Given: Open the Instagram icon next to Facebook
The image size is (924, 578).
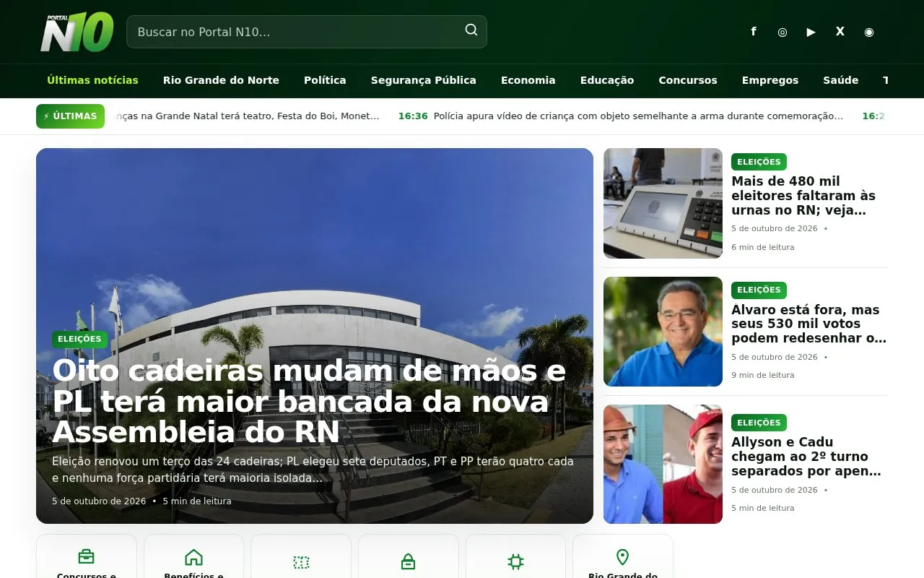Looking at the screenshot, I should 783,32.
